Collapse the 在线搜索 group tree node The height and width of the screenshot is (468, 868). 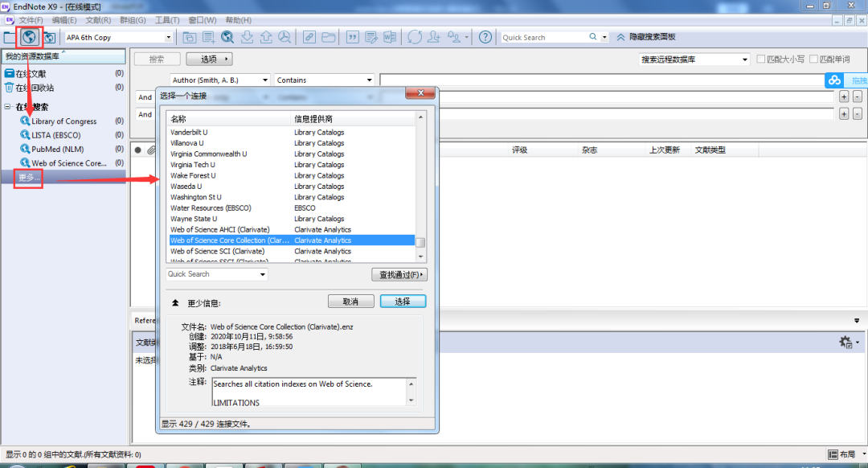point(7,107)
